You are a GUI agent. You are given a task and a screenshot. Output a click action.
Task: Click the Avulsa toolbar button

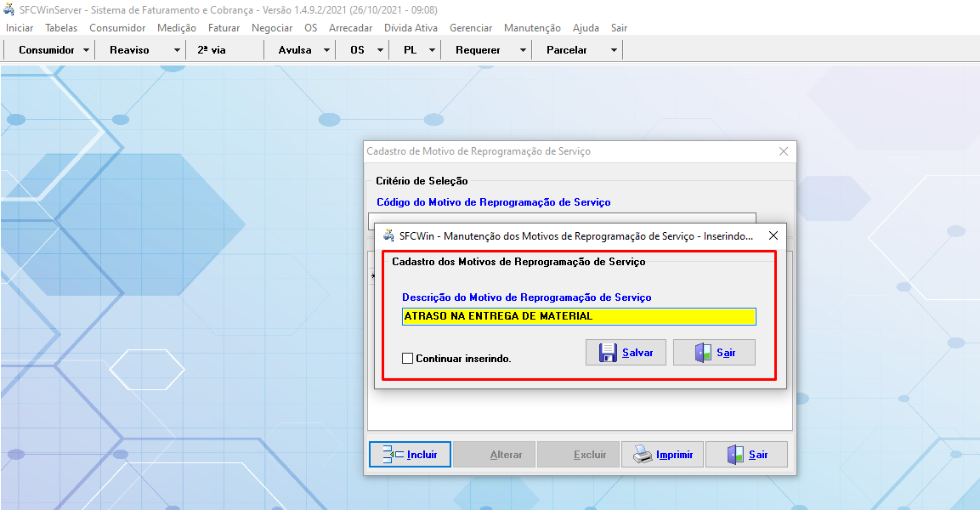tap(294, 50)
